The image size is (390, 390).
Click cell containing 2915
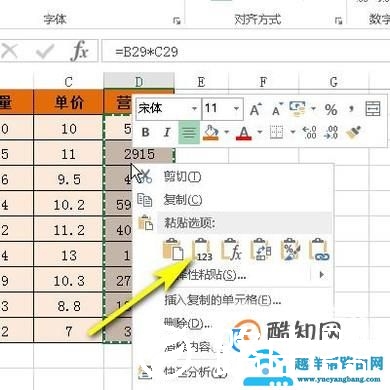(x=140, y=154)
